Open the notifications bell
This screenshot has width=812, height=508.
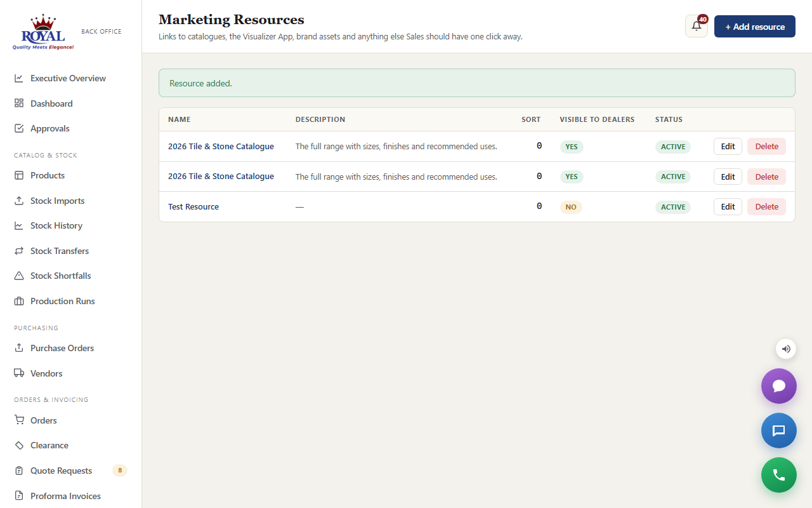(x=697, y=26)
